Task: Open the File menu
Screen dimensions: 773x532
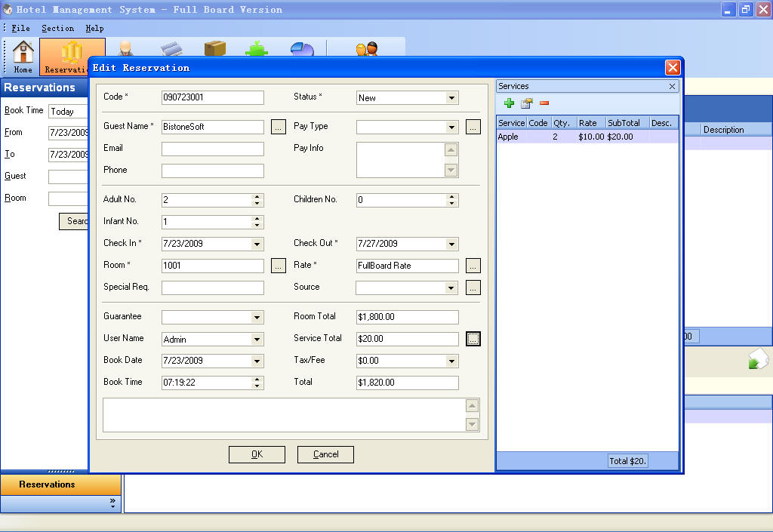Action: click(x=20, y=28)
